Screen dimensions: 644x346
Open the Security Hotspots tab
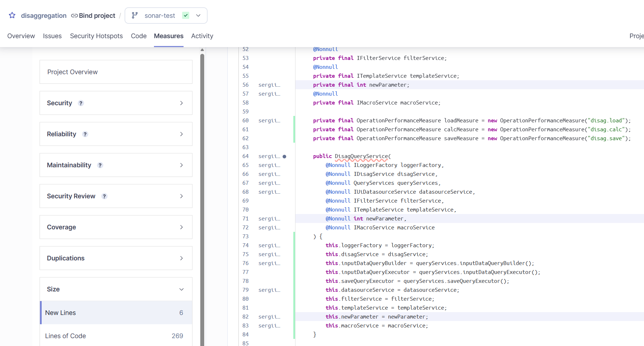tap(96, 36)
